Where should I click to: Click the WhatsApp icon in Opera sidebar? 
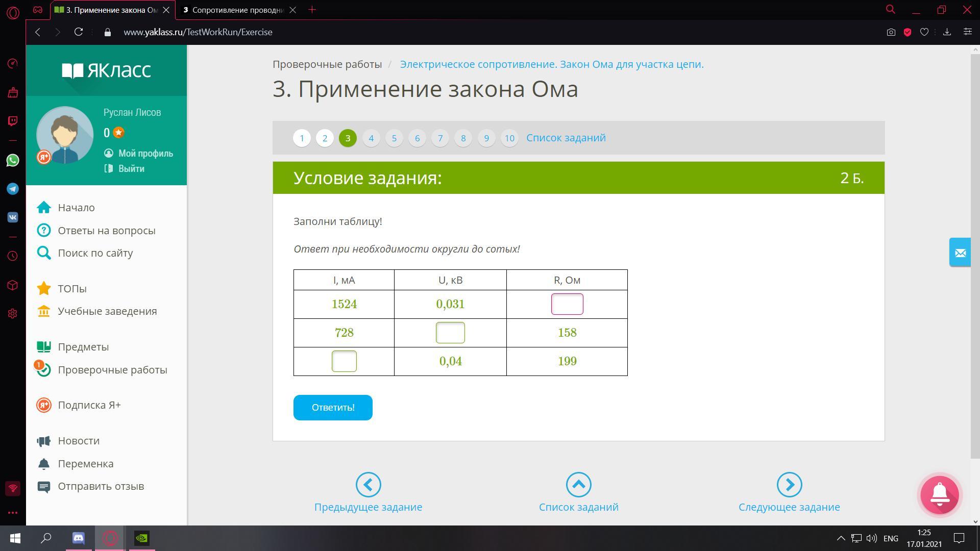point(13,160)
